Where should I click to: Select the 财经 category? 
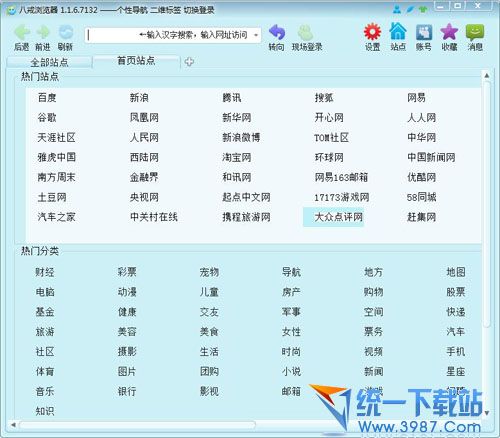pos(45,272)
